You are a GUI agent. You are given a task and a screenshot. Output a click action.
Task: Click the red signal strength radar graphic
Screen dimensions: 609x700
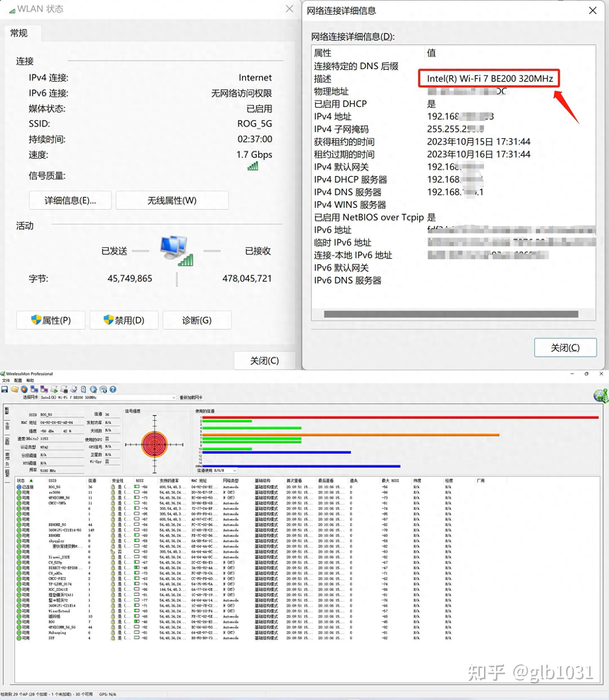tap(155, 444)
